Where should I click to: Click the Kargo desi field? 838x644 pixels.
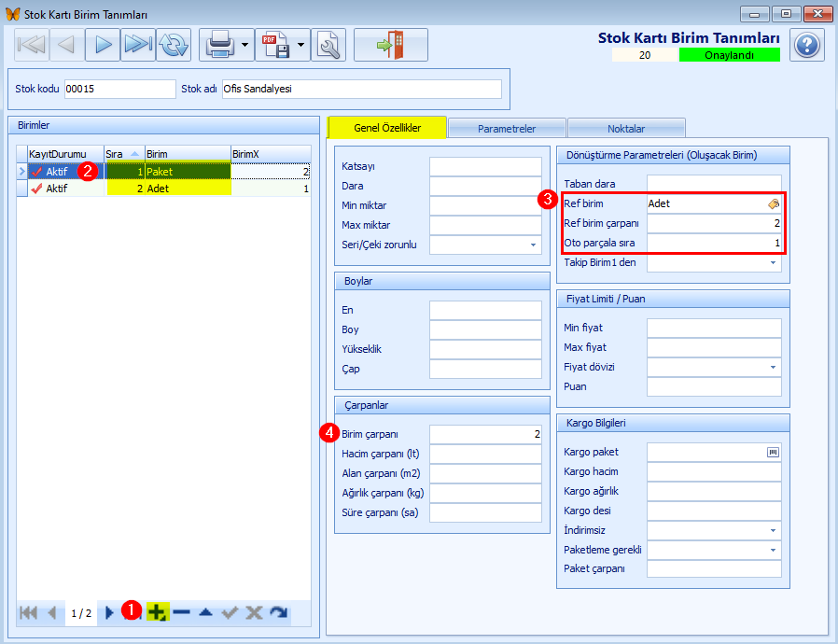(x=714, y=511)
